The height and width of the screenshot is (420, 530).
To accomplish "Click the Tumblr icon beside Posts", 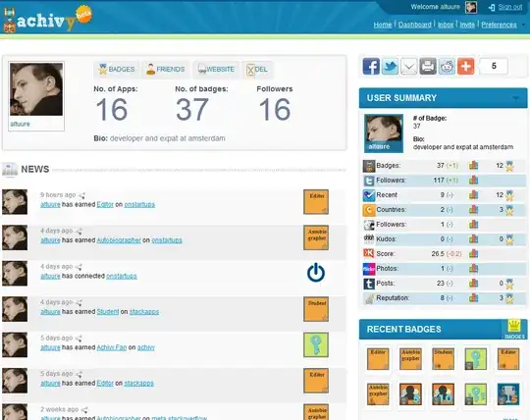I will [369, 284].
